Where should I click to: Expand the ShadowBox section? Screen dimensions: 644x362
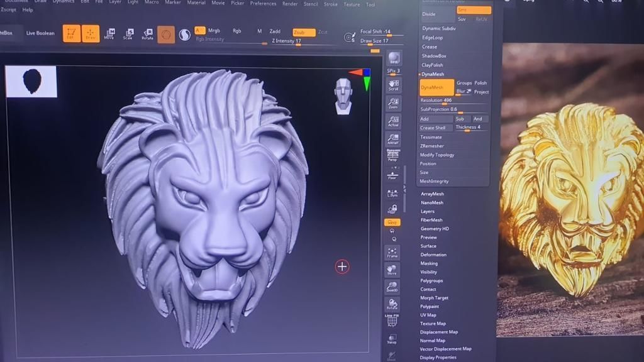point(434,56)
